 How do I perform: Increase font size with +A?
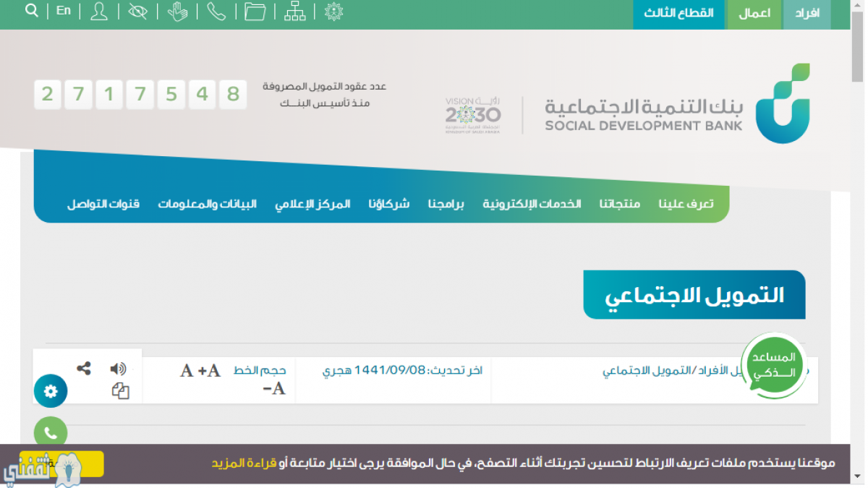[209, 371]
